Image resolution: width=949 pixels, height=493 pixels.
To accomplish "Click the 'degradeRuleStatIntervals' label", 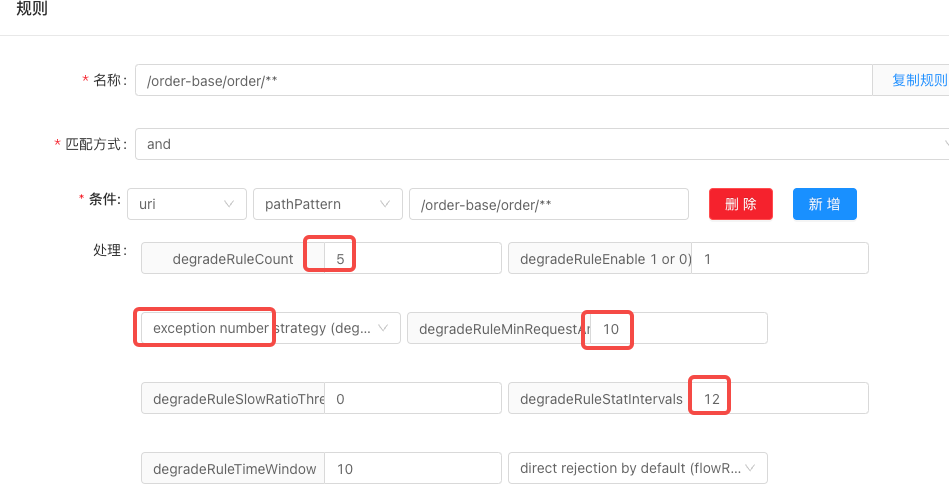I will (601, 399).
